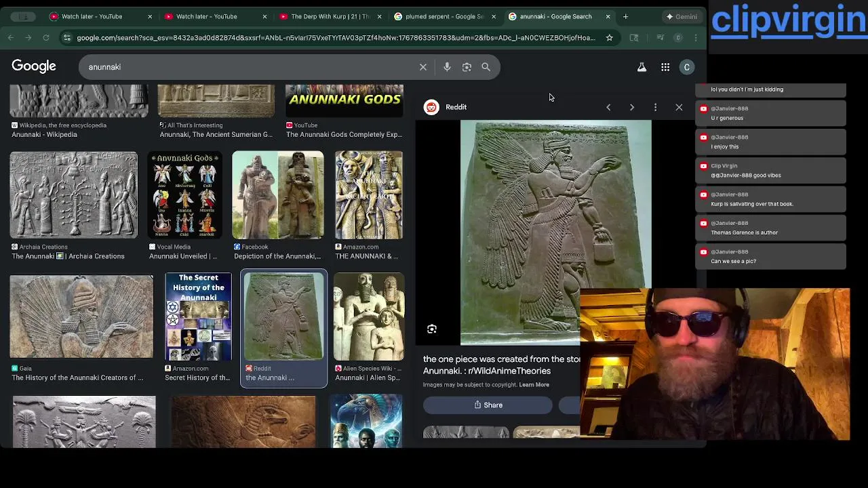Close the first Watch later tab

click(150, 16)
